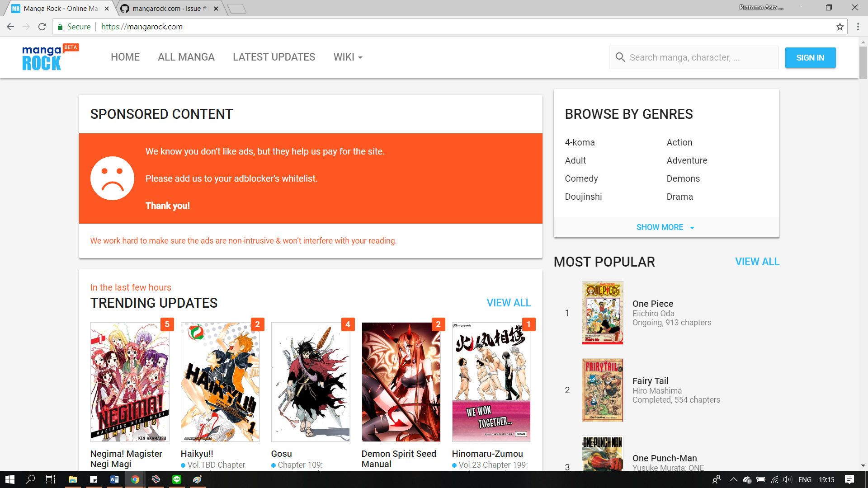This screenshot has width=868, height=488.
Task: Expand genres with SHOW MORE
Action: click(x=665, y=227)
